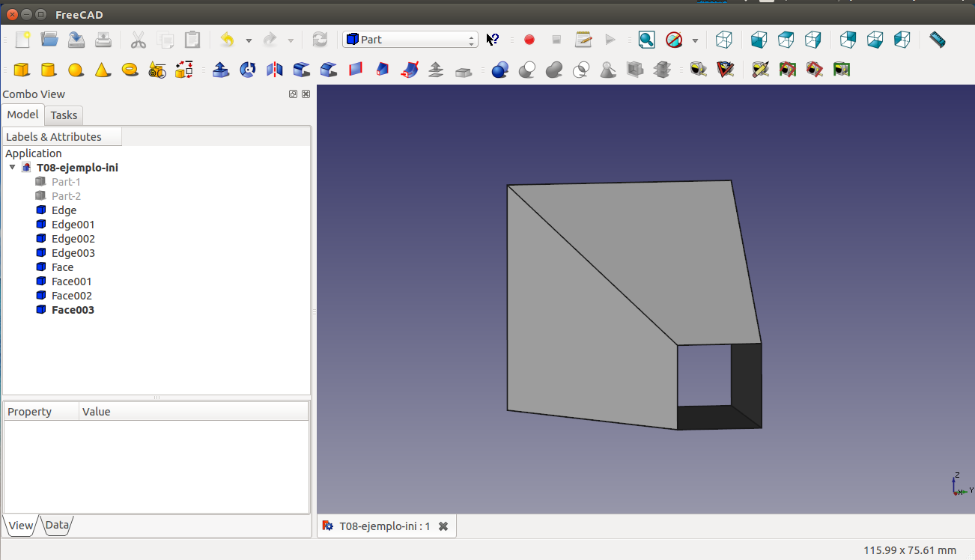Screen dimensions: 975x560
Task: Open the Part workbench selector dropdown
Action: (410, 40)
